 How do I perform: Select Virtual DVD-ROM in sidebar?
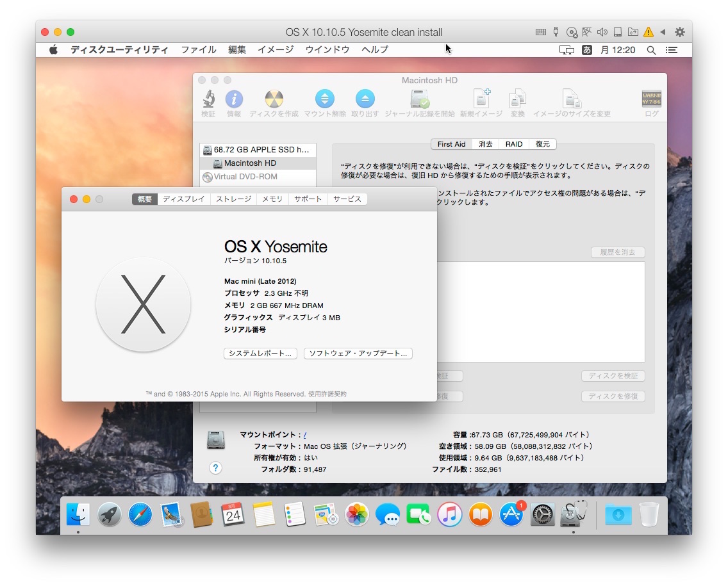(x=258, y=177)
